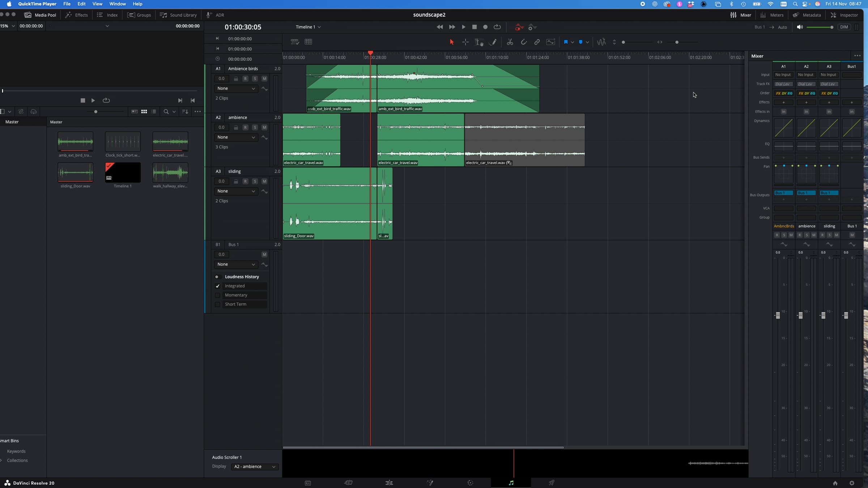Viewport: 868px width, 488px height.
Task: Enable the Momentary loudness checkbox
Action: pyautogui.click(x=217, y=295)
